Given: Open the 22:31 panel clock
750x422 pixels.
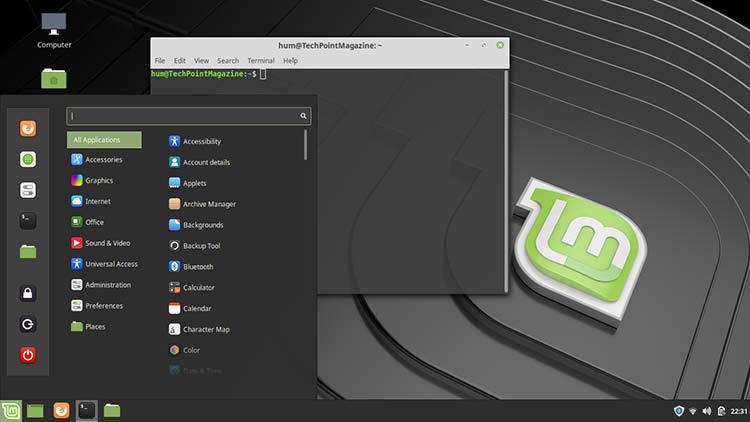Looking at the screenshot, I should tap(739, 411).
